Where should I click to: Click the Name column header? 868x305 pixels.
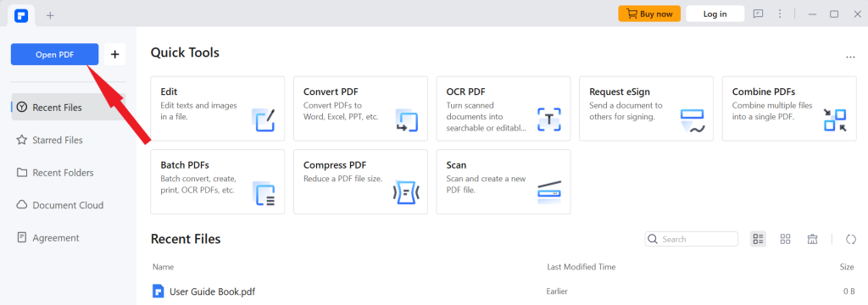click(164, 267)
